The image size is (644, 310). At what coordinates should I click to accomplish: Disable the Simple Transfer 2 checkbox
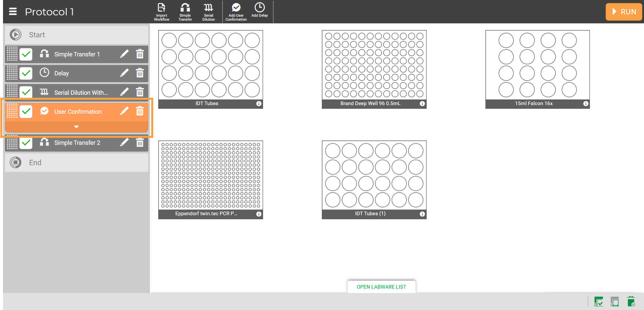[26, 143]
